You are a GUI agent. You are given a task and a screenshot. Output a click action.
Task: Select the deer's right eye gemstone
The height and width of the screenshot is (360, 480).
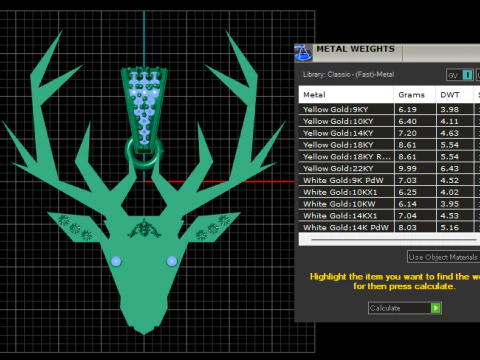(172, 261)
